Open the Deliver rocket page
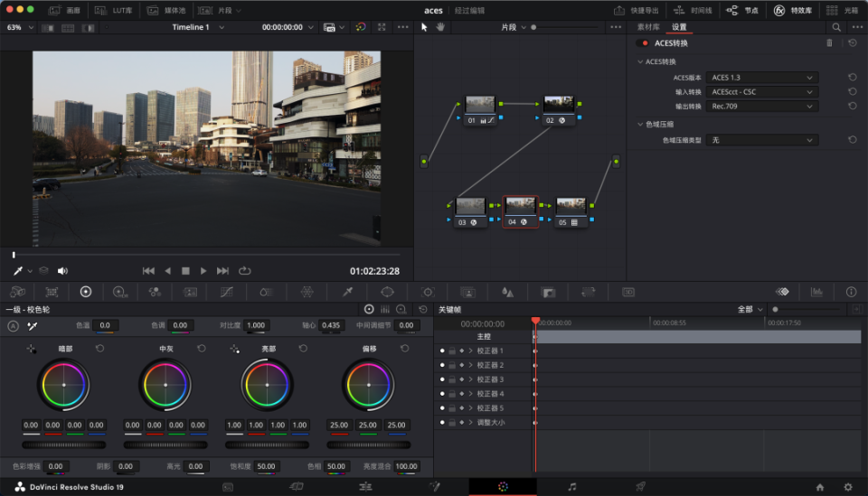The height and width of the screenshot is (496, 868). 640,487
